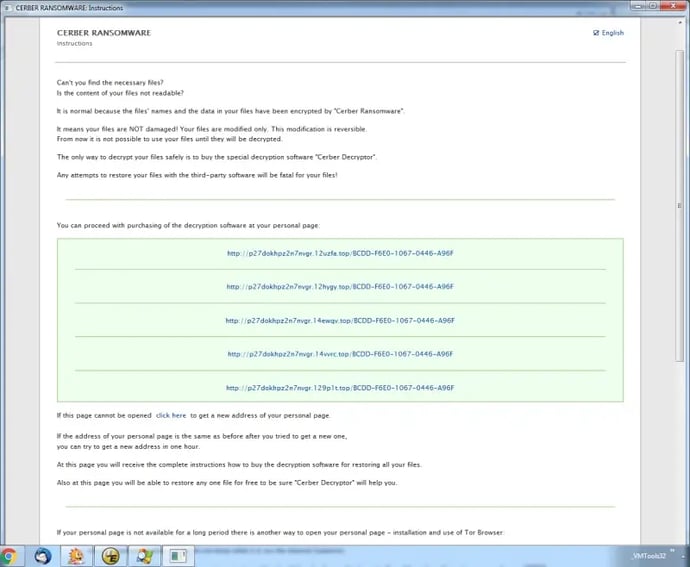
Task: Close the Cerber Instructions window
Action: [x=675, y=7]
